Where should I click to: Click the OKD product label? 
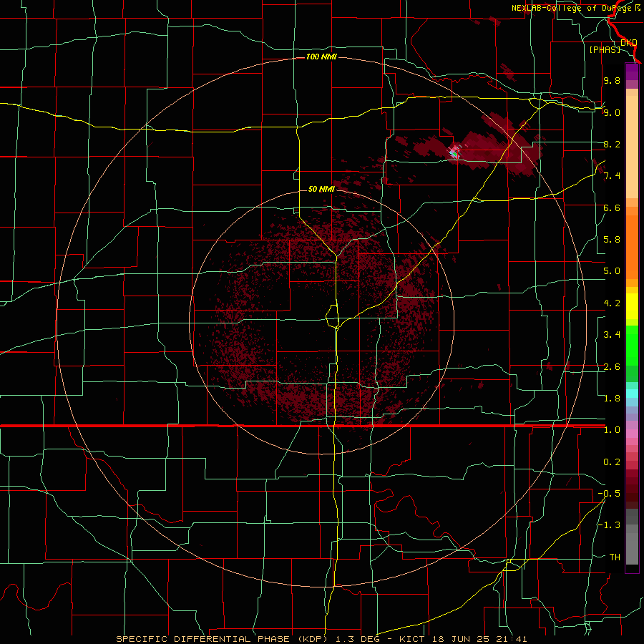tap(628, 43)
